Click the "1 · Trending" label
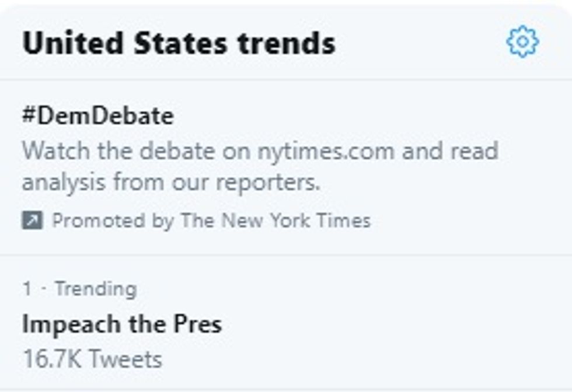572x392 pixels. click(x=79, y=288)
